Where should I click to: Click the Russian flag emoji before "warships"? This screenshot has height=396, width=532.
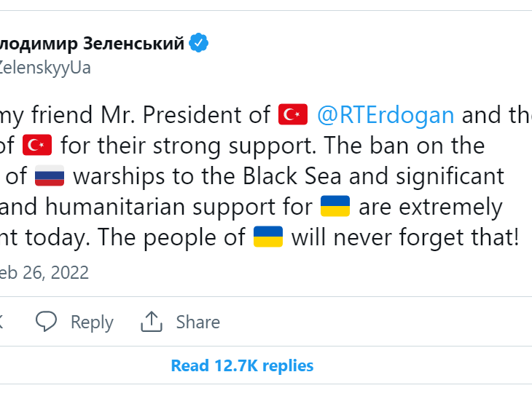[50, 177]
